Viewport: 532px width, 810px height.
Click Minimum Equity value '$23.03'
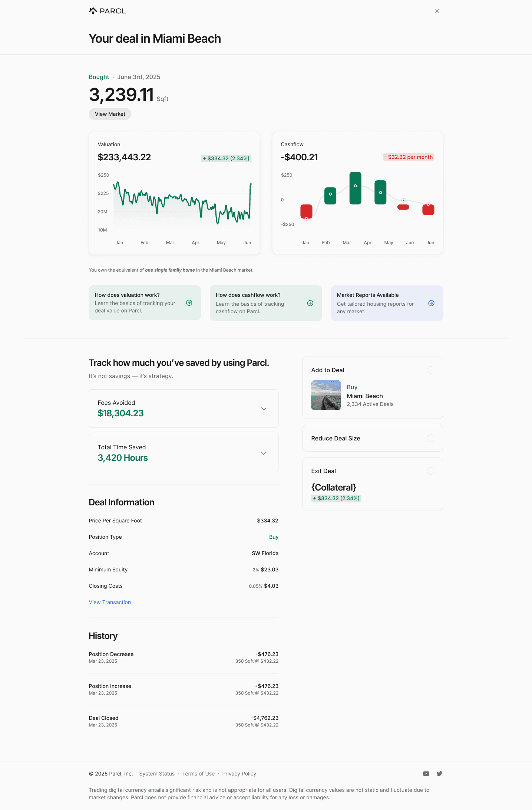coord(270,570)
